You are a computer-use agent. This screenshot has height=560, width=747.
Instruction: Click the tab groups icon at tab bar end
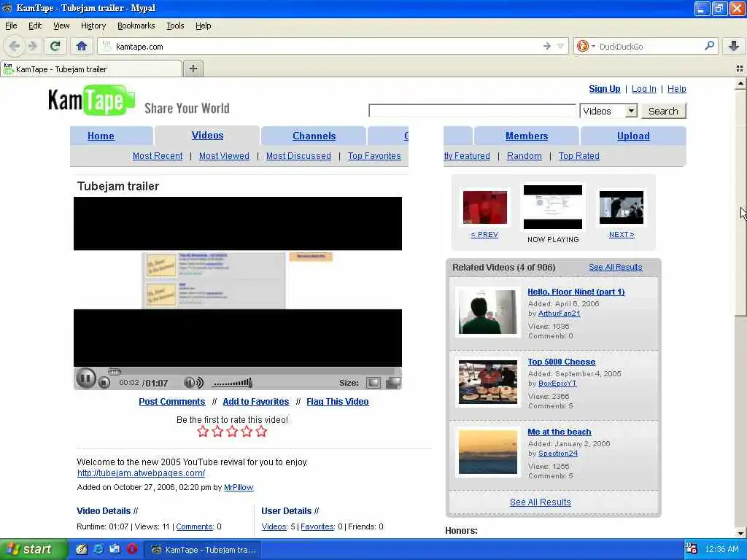click(740, 69)
